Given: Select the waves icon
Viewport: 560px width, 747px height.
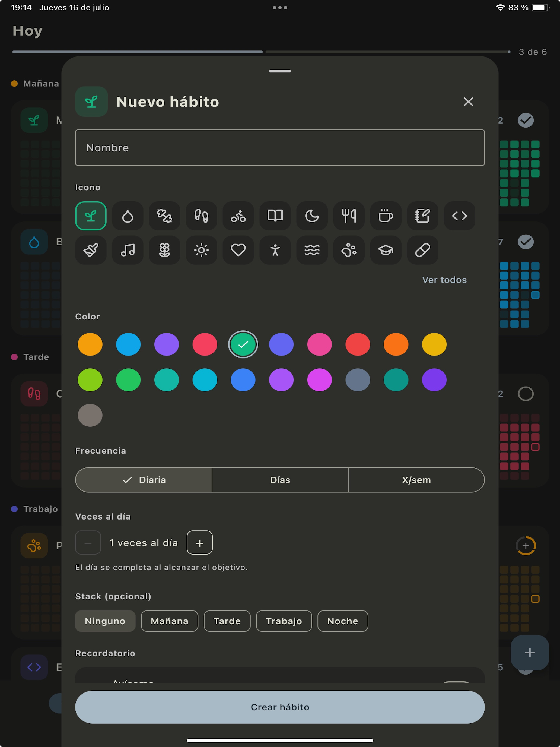Looking at the screenshot, I should [x=312, y=250].
